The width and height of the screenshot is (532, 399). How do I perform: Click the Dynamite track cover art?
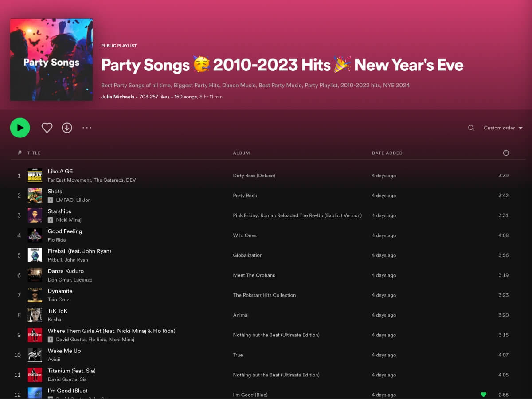click(35, 295)
